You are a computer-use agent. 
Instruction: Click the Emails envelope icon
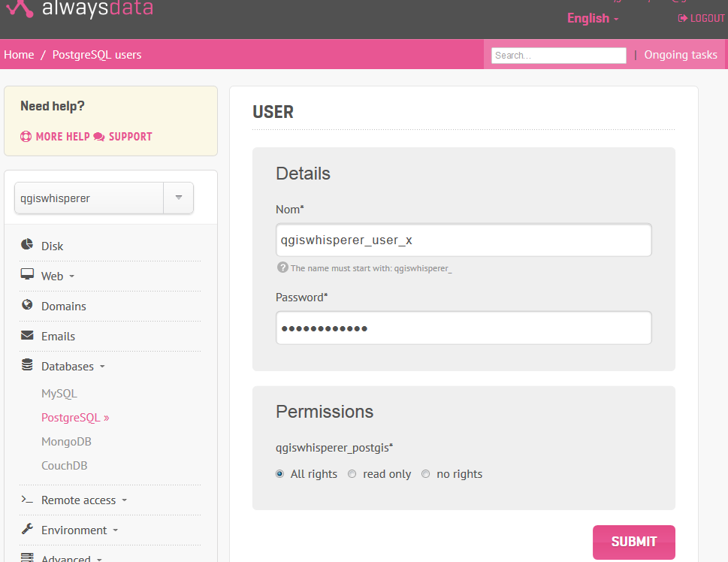tap(27, 335)
